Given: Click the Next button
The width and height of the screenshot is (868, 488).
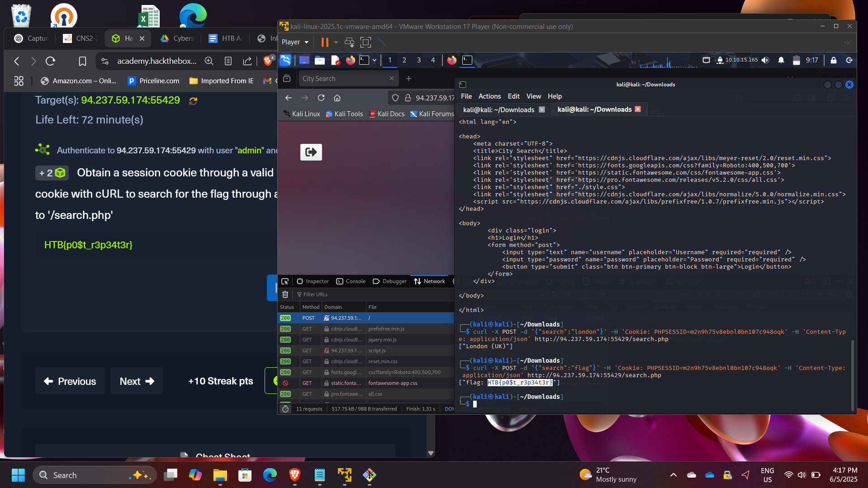Looking at the screenshot, I should click(137, 381).
